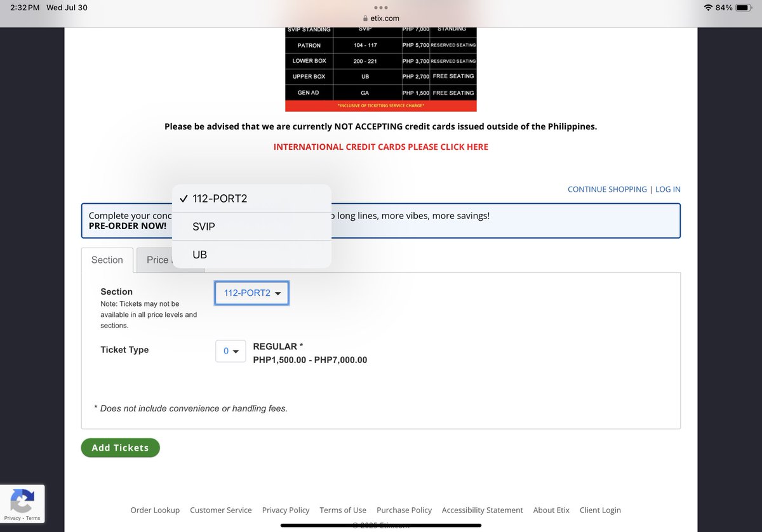Choose SVIP from the section popup
The height and width of the screenshot is (532, 762).
coord(251,227)
